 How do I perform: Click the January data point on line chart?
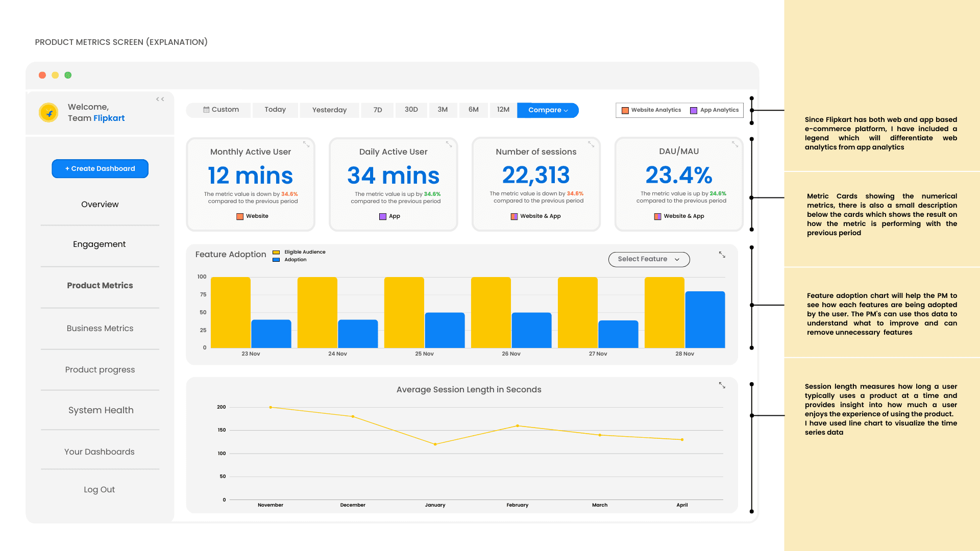pyautogui.click(x=435, y=444)
